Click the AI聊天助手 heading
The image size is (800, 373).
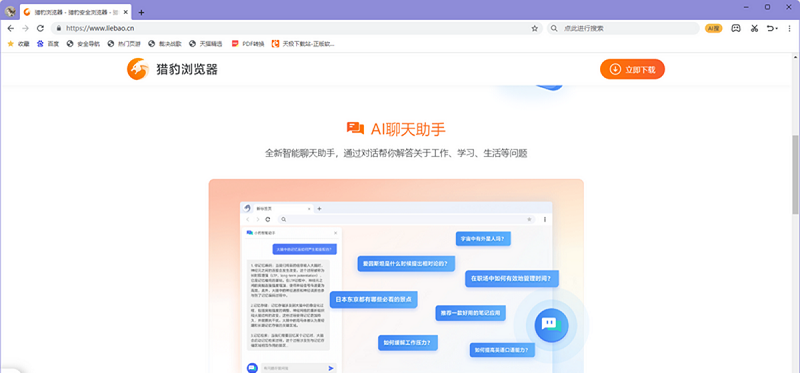(x=408, y=129)
